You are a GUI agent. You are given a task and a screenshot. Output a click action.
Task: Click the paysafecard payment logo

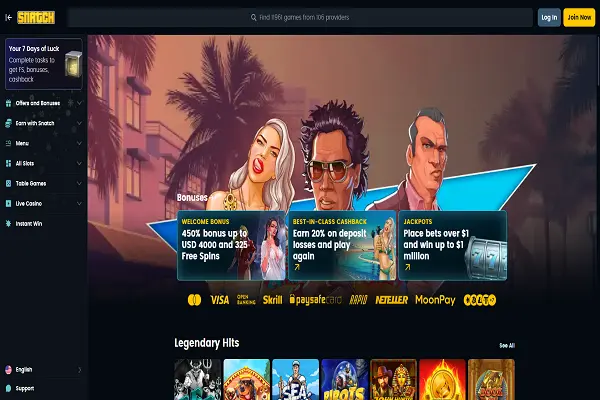click(316, 300)
